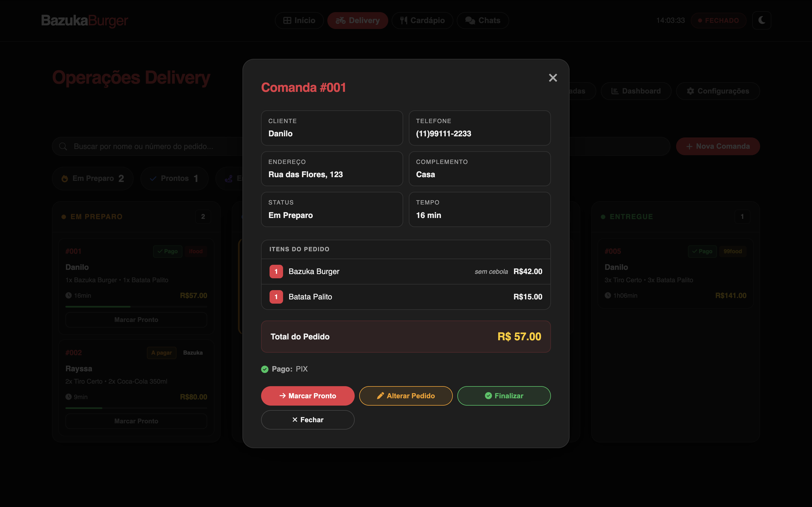Image resolution: width=812 pixels, height=507 pixels.
Task: Filter by Prontos checkmark chip
Action: click(174, 178)
